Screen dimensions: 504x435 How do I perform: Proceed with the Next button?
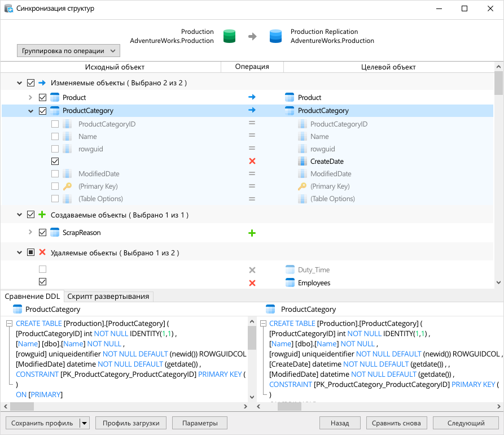[466, 423]
